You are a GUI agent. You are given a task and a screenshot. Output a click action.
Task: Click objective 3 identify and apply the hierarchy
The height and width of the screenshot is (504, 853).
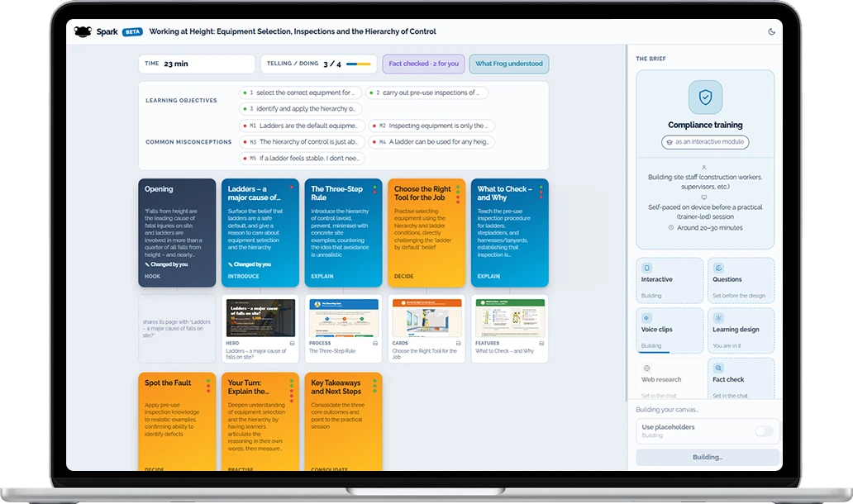tap(300, 109)
